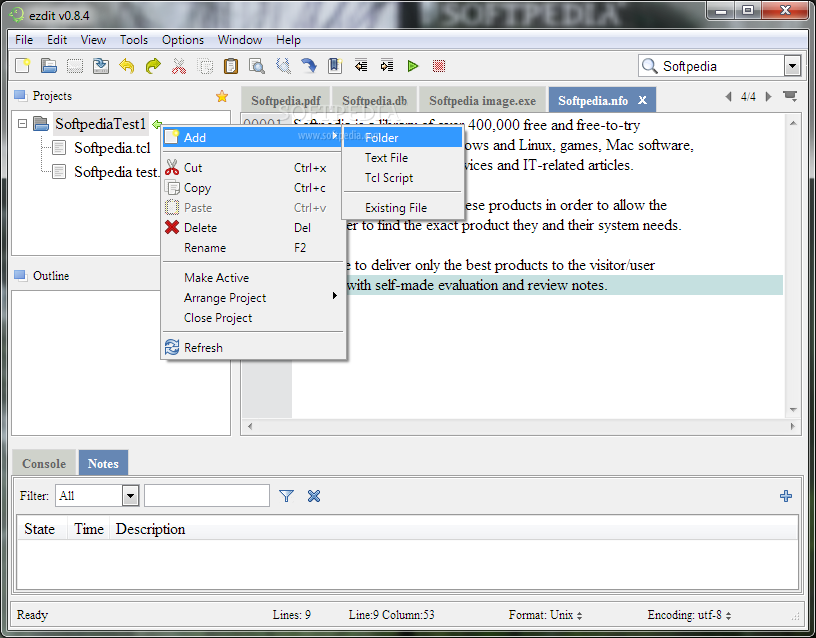Screen dimensions: 816x638
Task: Choose Cut from the context menu
Action: click(253, 168)
